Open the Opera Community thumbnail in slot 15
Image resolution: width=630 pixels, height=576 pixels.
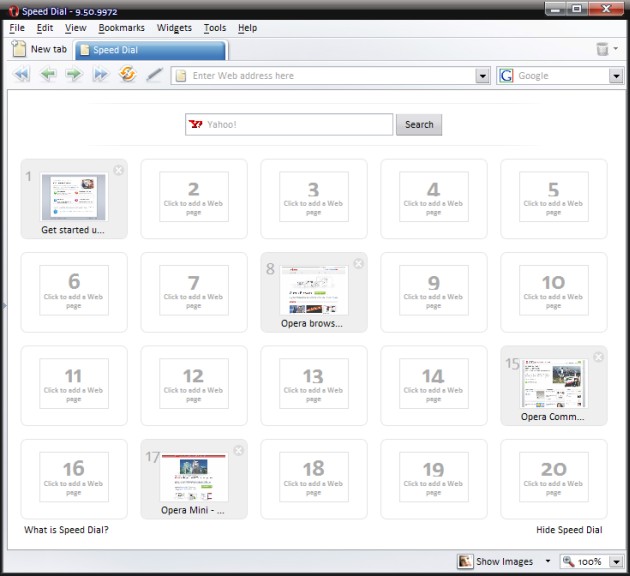[x=554, y=383]
